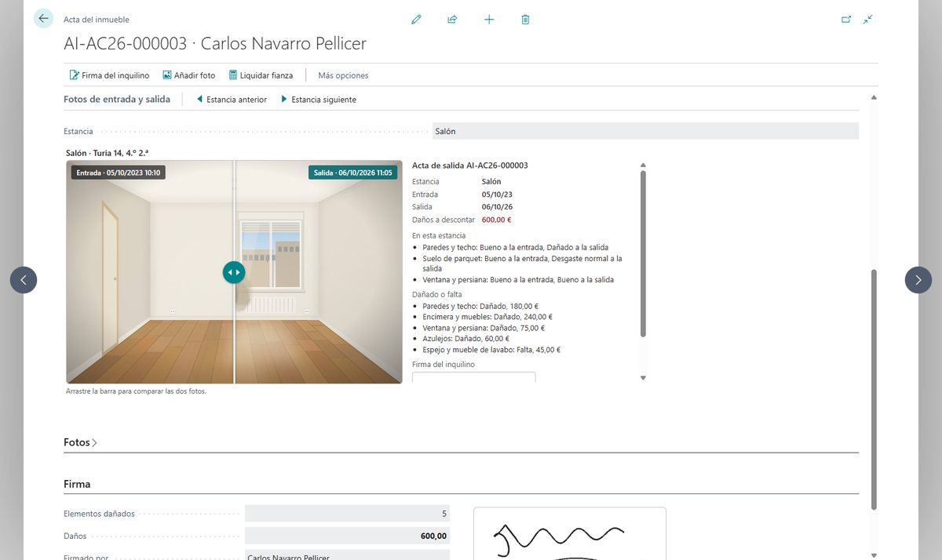Open Más opciones menu

point(343,75)
